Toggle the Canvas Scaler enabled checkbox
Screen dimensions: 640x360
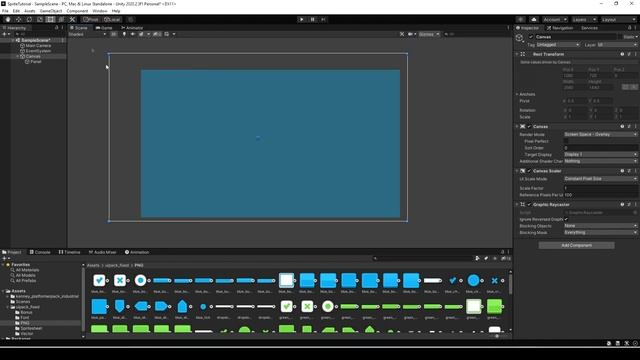pyautogui.click(x=529, y=171)
